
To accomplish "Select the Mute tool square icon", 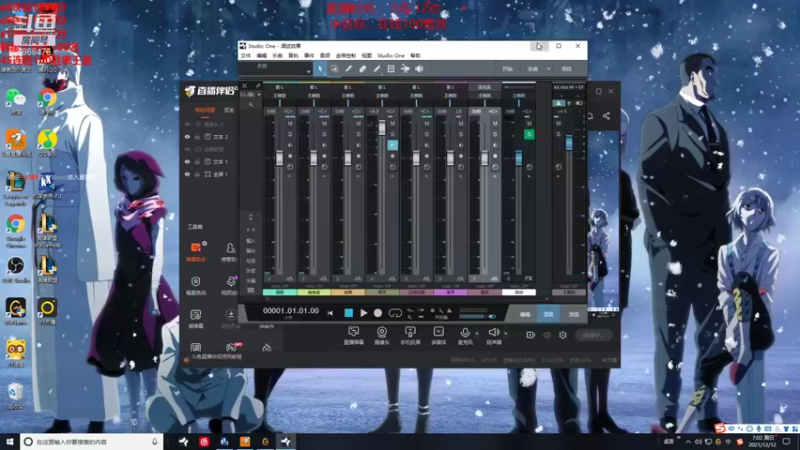I will (391, 69).
